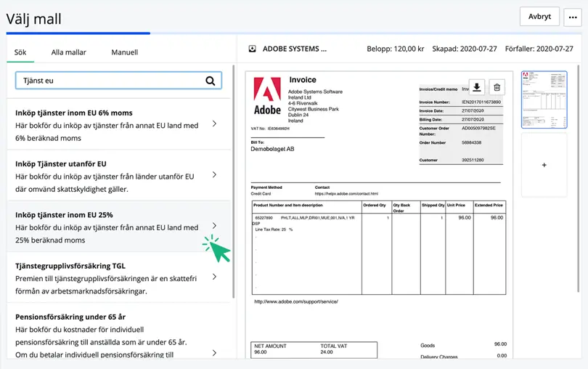Click Skapad: 2020-07-27 date
This screenshot has width=588, height=369.
point(465,49)
